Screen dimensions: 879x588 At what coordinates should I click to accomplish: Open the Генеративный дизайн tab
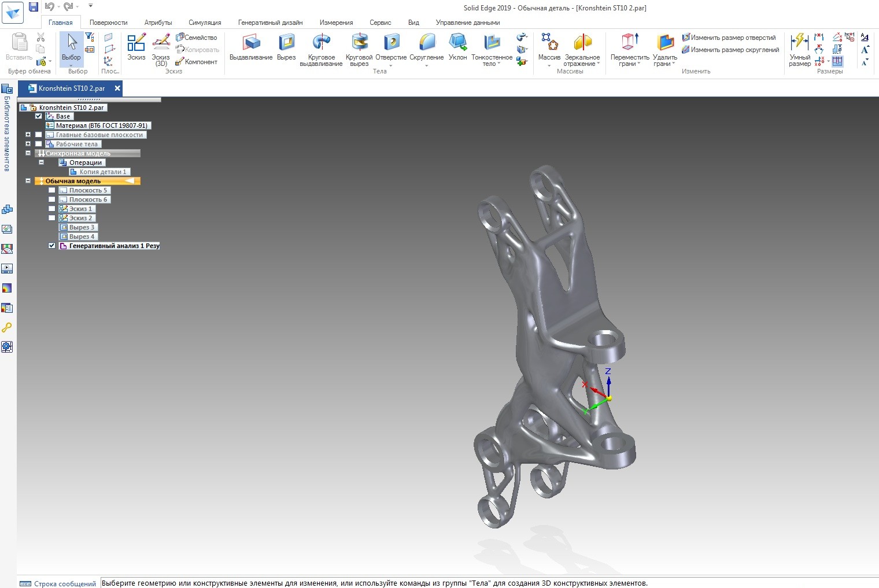pyautogui.click(x=270, y=23)
